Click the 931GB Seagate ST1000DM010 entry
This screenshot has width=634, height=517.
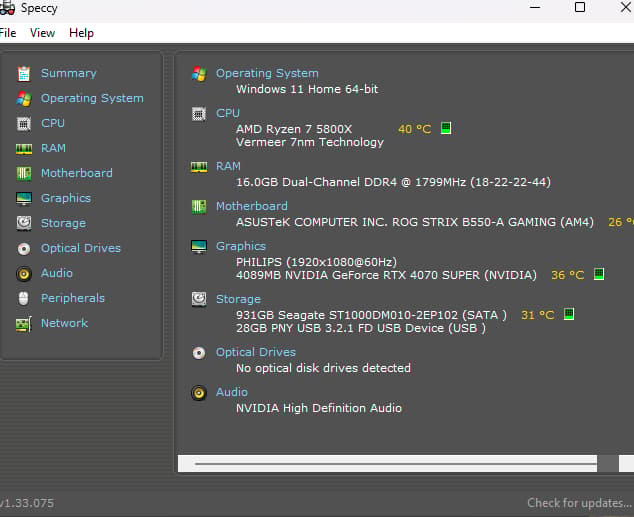pos(371,315)
